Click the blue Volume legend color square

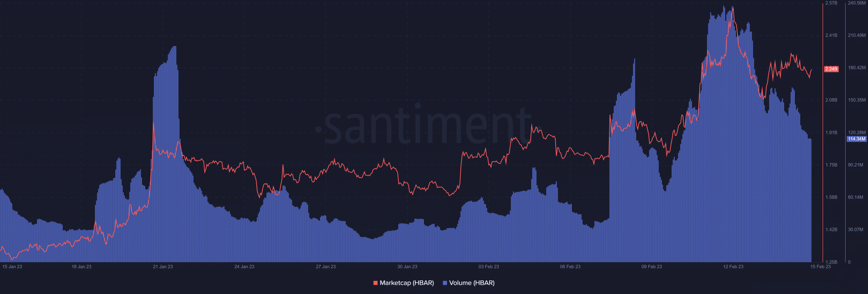pyautogui.click(x=445, y=283)
